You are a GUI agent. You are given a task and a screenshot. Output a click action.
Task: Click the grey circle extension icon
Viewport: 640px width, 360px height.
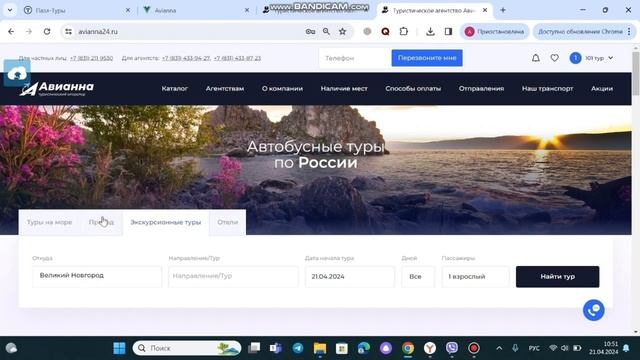pos(367,31)
